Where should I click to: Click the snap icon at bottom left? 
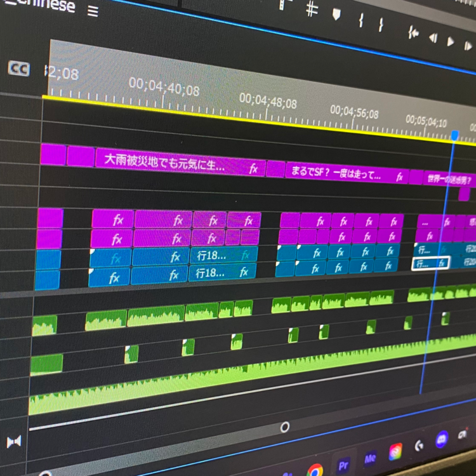coord(13,441)
